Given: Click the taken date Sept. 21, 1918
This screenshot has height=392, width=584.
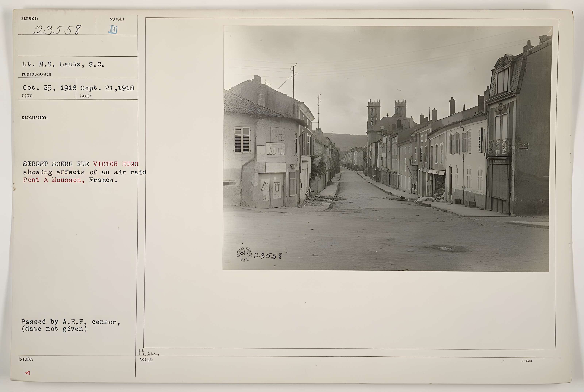Looking at the screenshot, I should click(107, 88).
